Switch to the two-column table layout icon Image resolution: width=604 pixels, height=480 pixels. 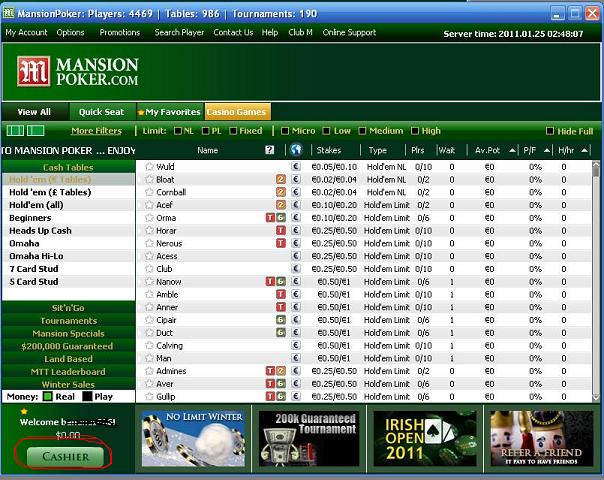tap(35, 131)
